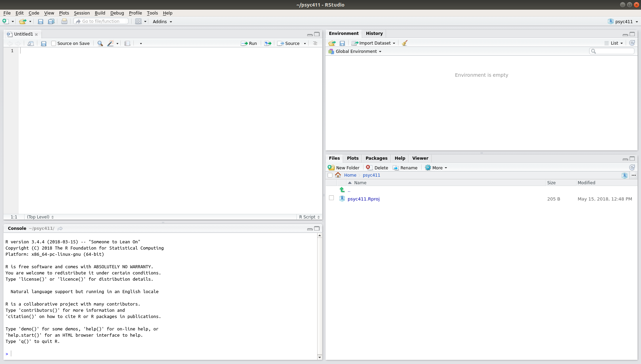Toggle the select all files checkbox
The image size is (641, 364).
tap(330, 175)
